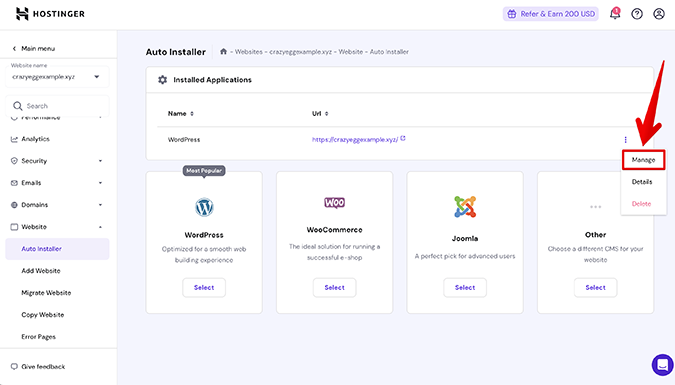Click the Most Popular badge
This screenshot has width=675, height=385.
(204, 171)
